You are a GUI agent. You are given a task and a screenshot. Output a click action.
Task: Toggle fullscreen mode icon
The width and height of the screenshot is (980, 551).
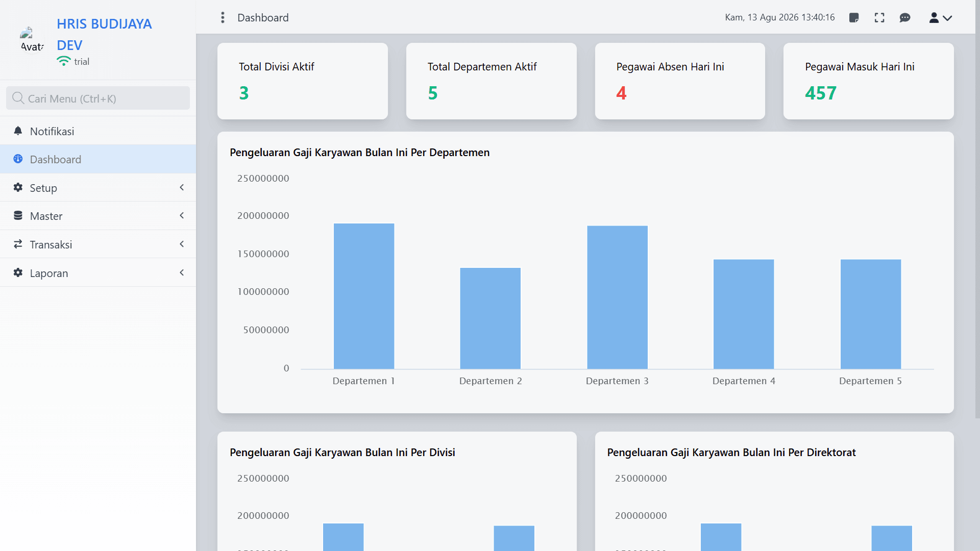879,18
